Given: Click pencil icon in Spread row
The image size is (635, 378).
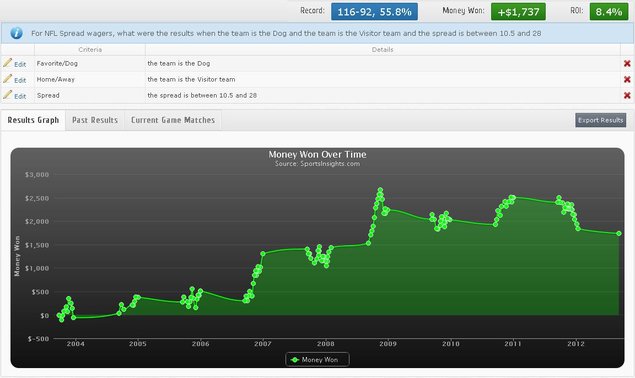Looking at the screenshot, I should pos(7,94).
